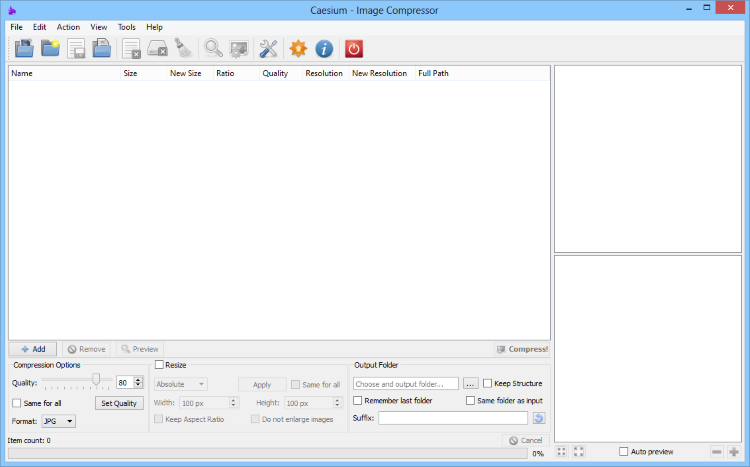750x467 pixels.
Task: Toggle Auto preview checkbox
Action: tap(623, 451)
